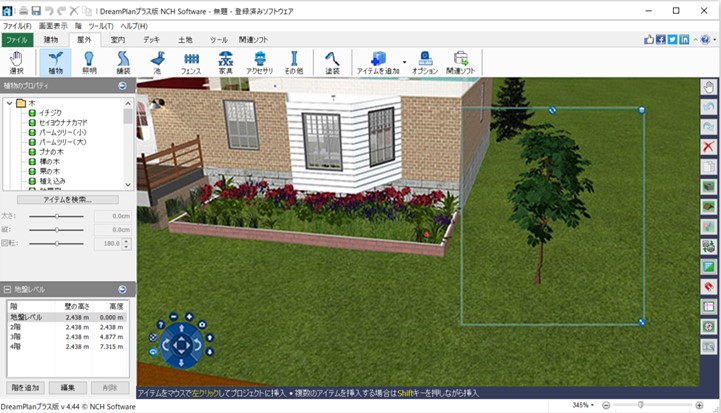Screen dimensions: 721x413
Task: Move camera forward with wheel up arrow
Action: tap(182, 328)
